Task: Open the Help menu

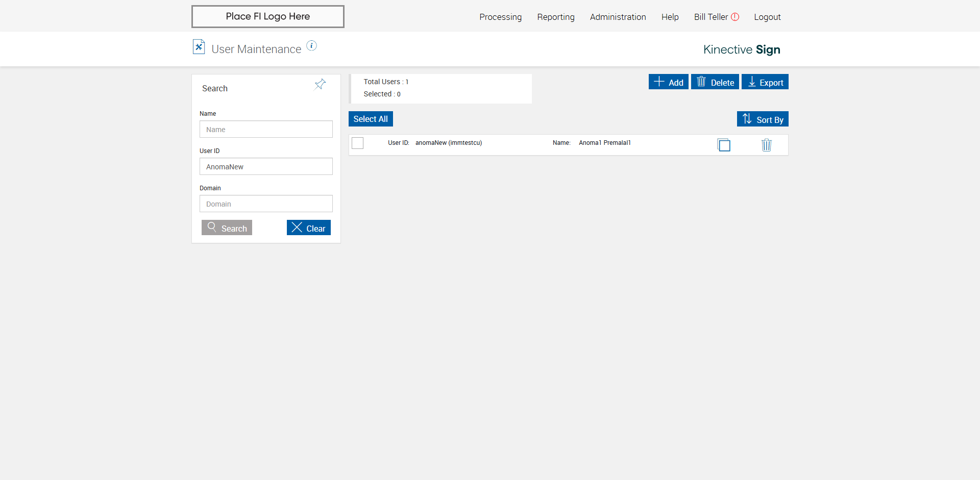Action: pos(670,17)
